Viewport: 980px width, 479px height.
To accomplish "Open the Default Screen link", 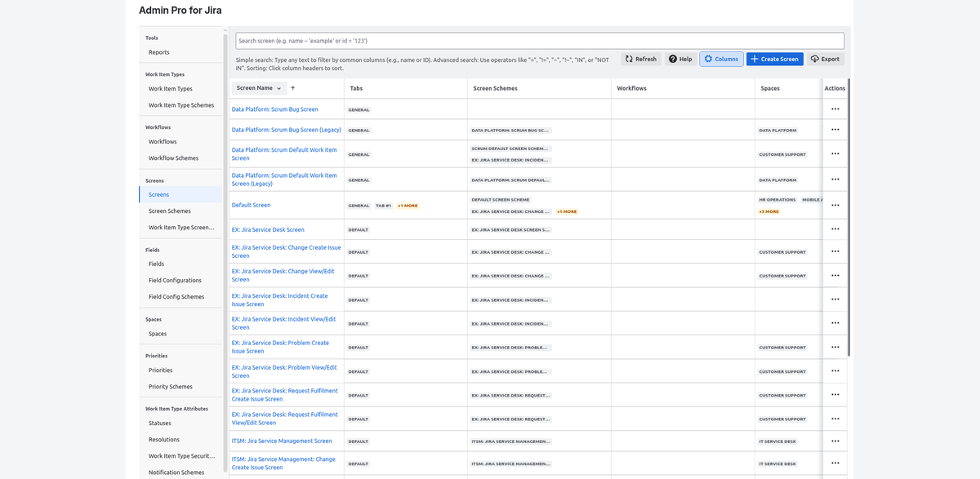I will click(251, 205).
